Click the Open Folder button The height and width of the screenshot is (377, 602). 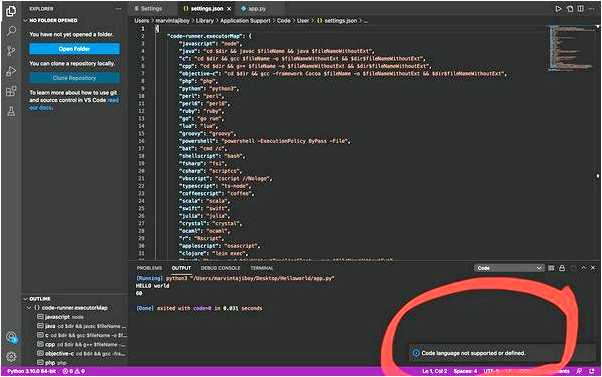click(x=74, y=49)
